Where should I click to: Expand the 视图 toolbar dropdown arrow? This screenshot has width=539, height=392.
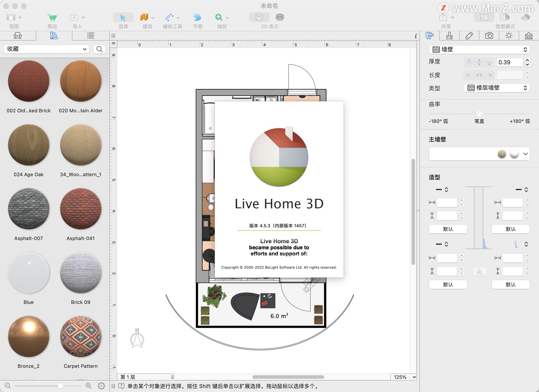[20, 17]
